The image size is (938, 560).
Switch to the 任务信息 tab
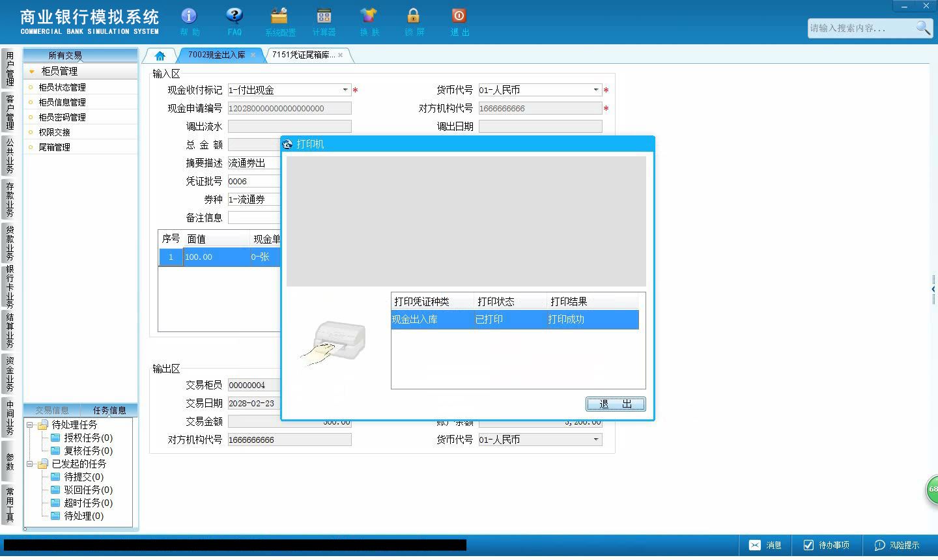109,410
